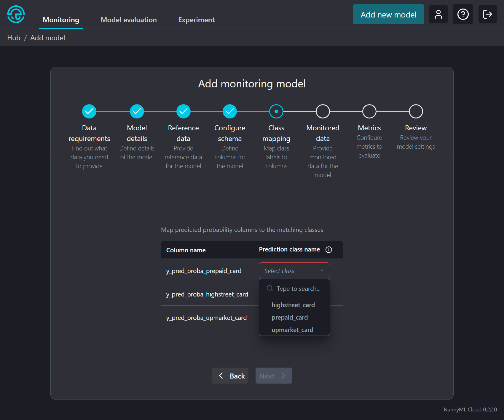This screenshot has width=504, height=420.
Task: Switch to the Experiment tab
Action: click(x=196, y=20)
